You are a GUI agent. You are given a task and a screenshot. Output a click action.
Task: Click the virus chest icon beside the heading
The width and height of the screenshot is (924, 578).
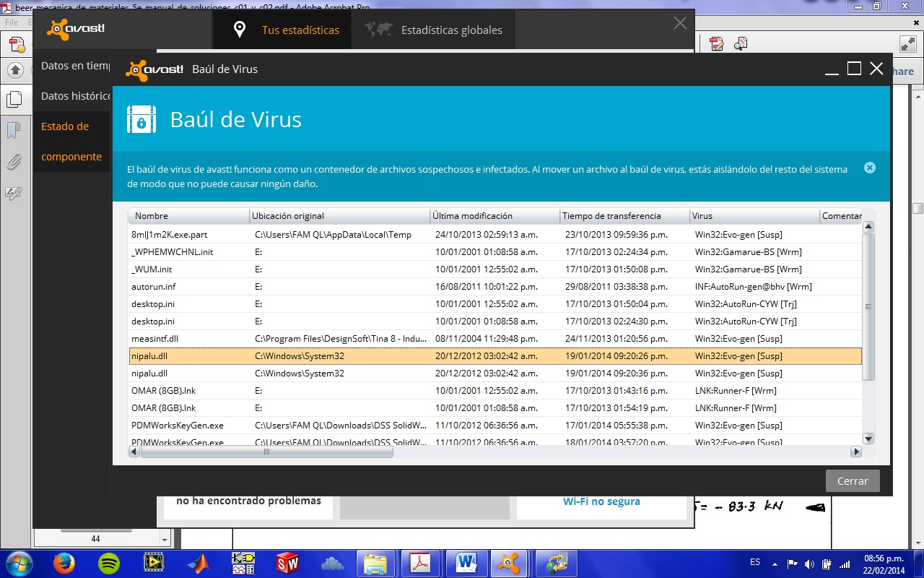click(x=141, y=119)
